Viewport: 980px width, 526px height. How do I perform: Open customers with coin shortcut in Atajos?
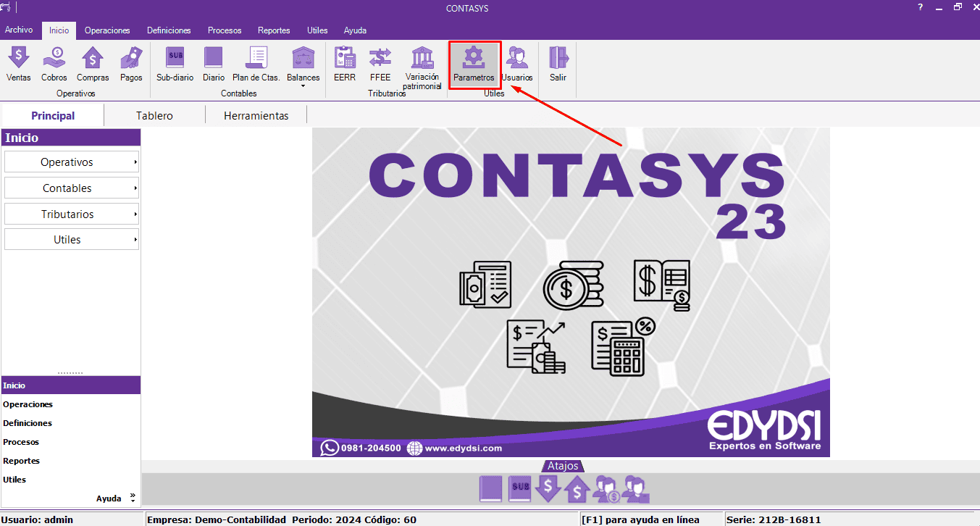[x=605, y=489]
